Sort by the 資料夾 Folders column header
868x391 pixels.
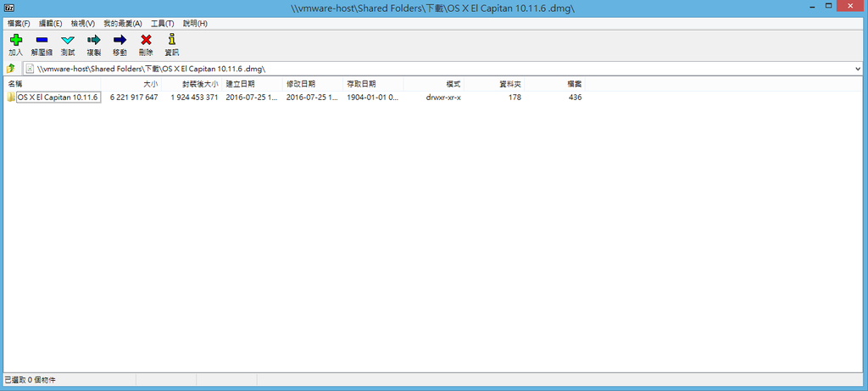pos(494,84)
